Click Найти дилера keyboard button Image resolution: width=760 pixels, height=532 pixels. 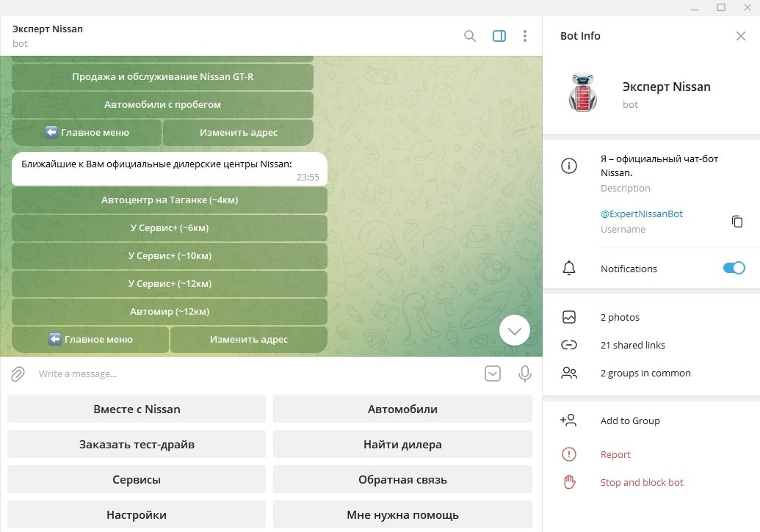pos(402,444)
